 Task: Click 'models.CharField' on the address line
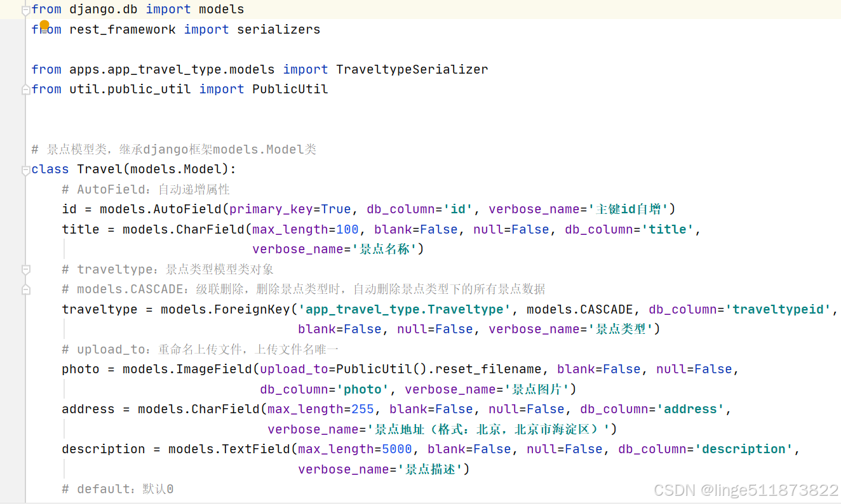[x=199, y=409]
